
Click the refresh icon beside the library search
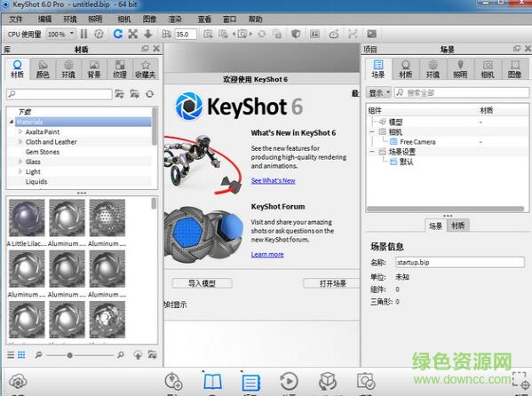coord(149,94)
